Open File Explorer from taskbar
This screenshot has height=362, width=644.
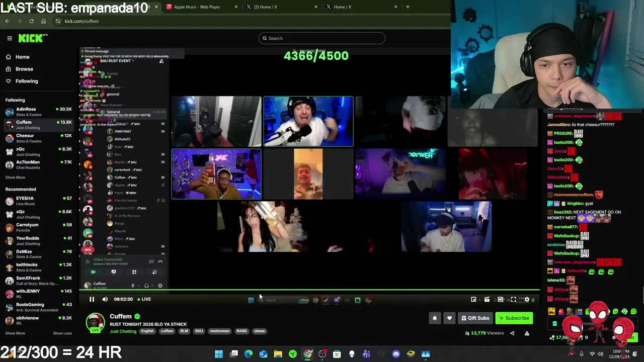pyautogui.click(x=278, y=354)
